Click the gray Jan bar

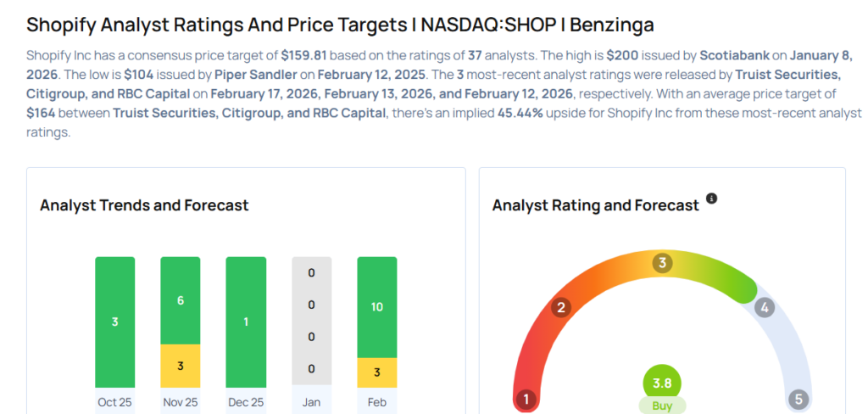311,322
